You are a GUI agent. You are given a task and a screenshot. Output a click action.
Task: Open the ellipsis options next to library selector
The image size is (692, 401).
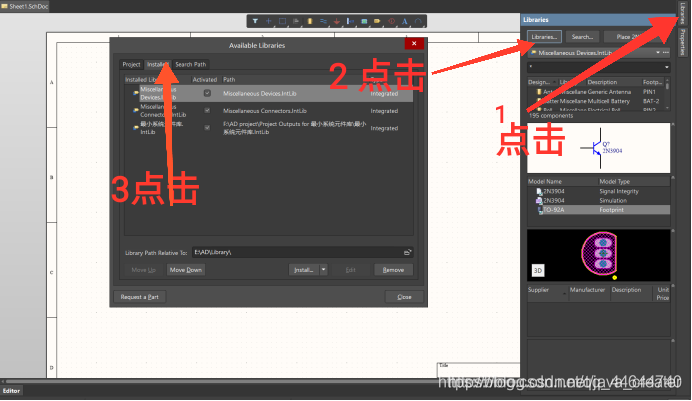(x=666, y=52)
